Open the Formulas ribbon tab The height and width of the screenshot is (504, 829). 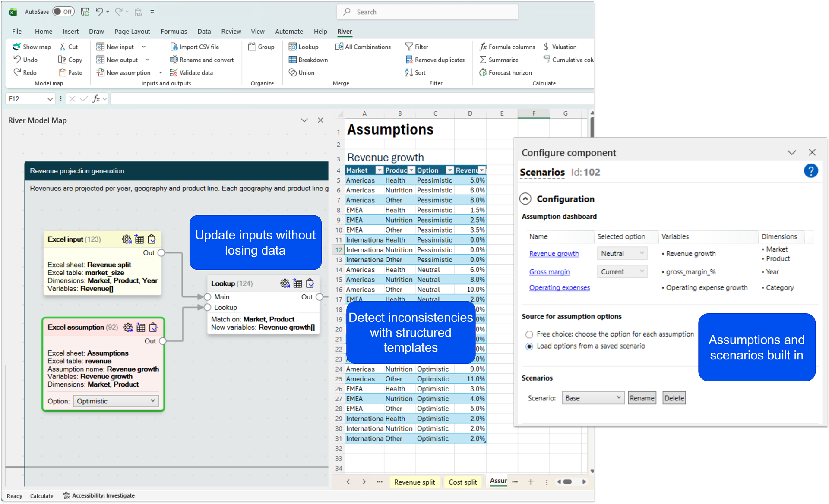(174, 31)
